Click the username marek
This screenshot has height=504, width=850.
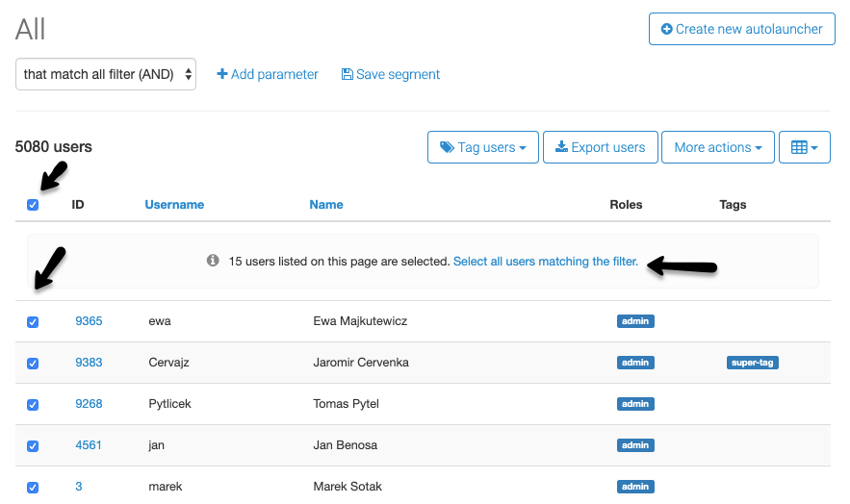166,487
